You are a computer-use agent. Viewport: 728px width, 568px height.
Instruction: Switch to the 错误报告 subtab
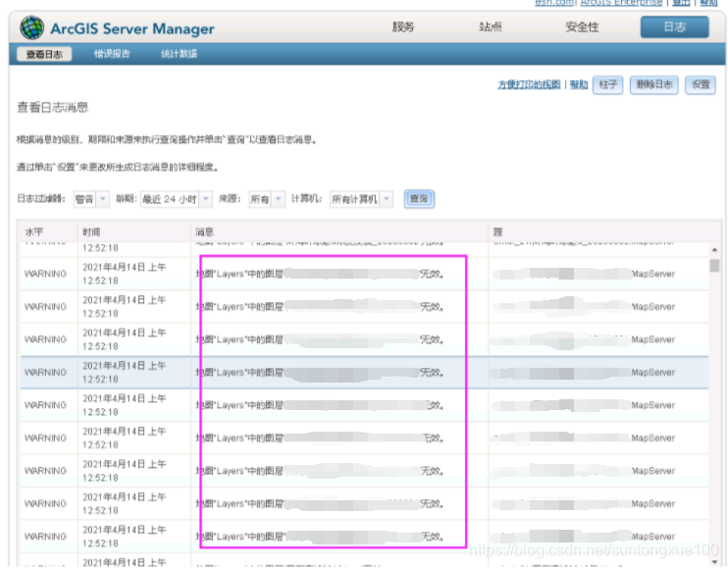(x=112, y=54)
